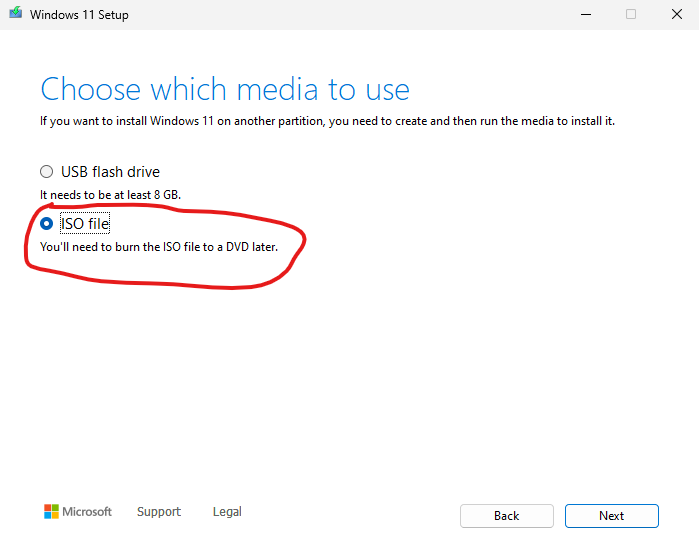Minimize the Windows 11 Setup window
Screen dimensions: 699x550
coord(586,14)
